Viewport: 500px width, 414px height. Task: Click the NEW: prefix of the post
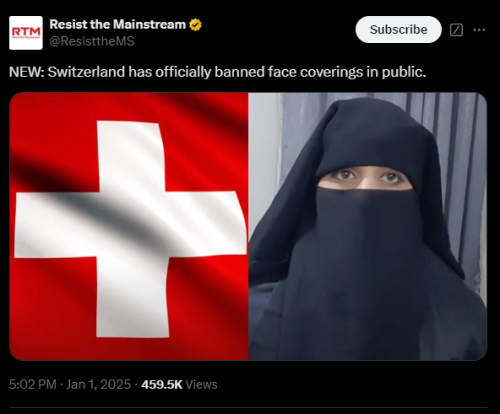click(x=27, y=72)
